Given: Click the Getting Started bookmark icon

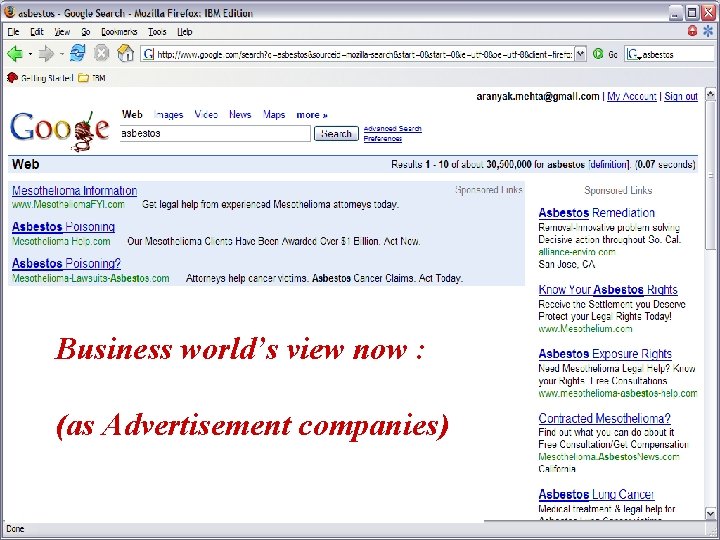Looking at the screenshot, I should 12,78.
